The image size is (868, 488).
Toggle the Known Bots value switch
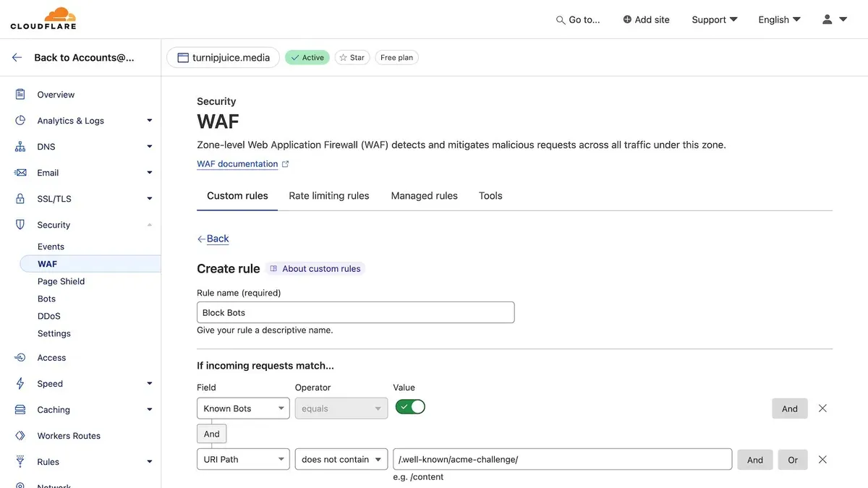point(410,407)
